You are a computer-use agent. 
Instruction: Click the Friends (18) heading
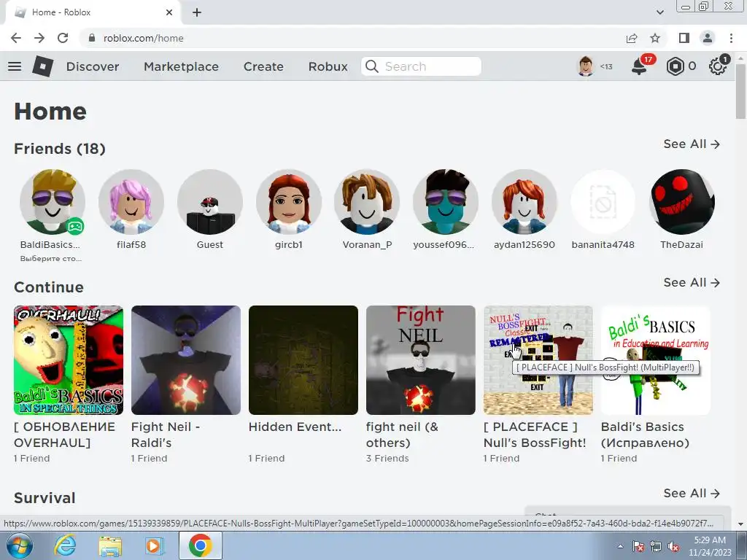(60, 149)
